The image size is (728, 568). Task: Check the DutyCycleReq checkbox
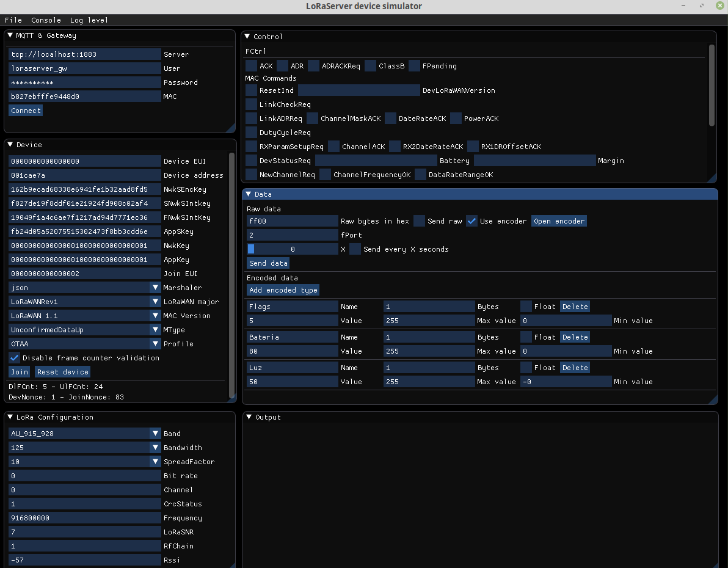[x=251, y=133]
